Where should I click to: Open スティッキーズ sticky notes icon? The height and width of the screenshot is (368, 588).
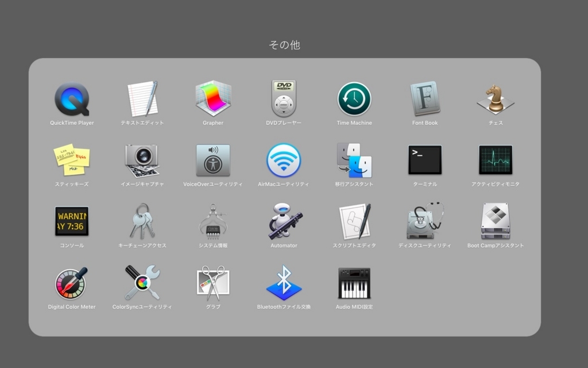(x=72, y=160)
